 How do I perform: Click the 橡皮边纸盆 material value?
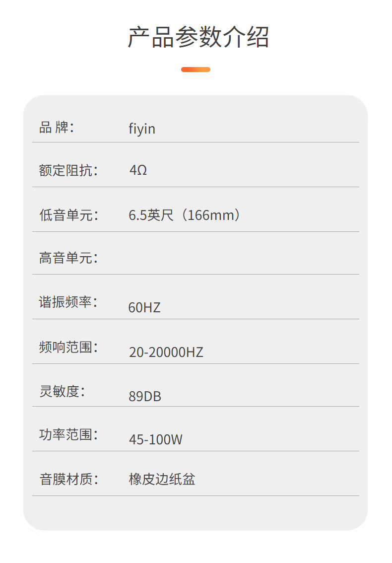[162, 480]
